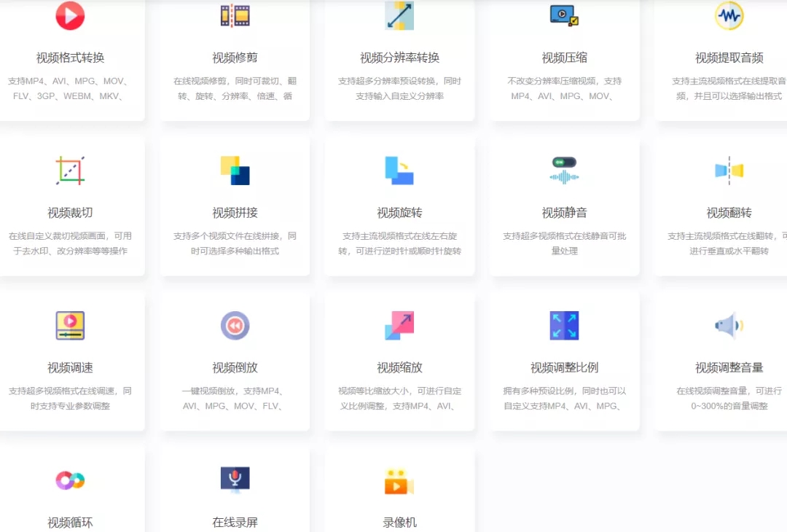
Task: Open the 视频拼接 overlapping-squares icon
Action: tap(235, 170)
